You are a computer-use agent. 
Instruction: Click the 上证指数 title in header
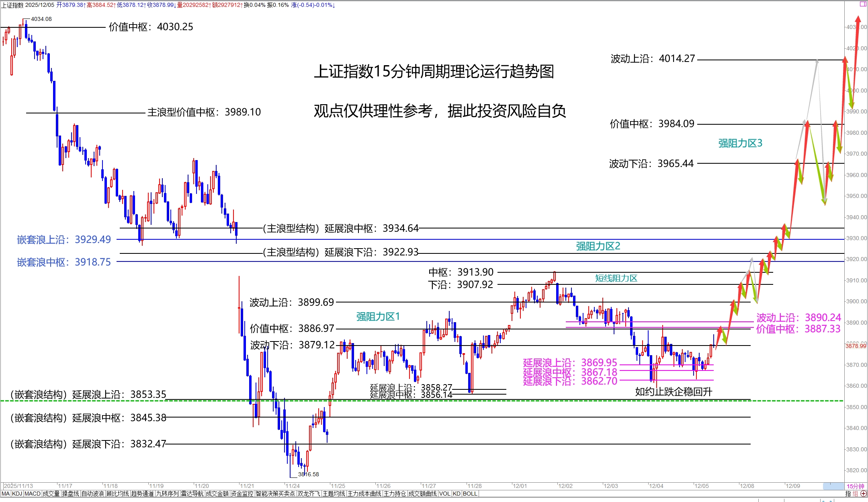click(12, 5)
